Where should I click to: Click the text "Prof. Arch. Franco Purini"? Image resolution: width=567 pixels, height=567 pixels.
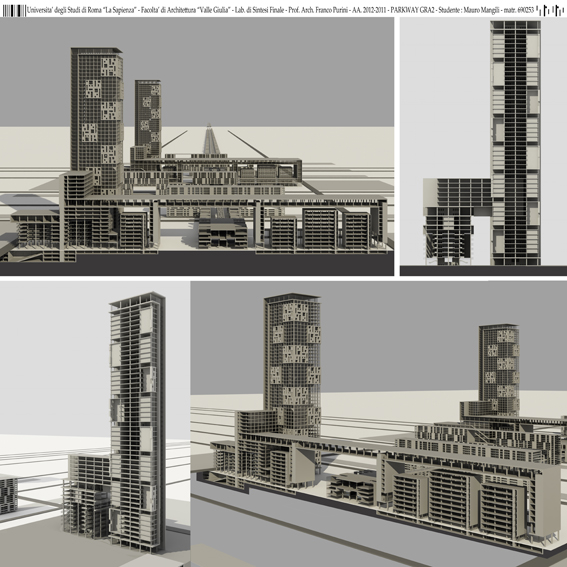point(318,10)
